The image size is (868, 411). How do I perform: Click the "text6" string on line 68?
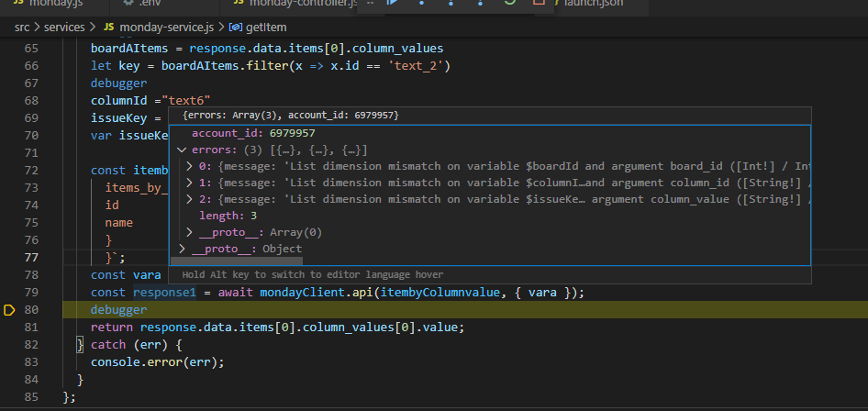coord(186,101)
